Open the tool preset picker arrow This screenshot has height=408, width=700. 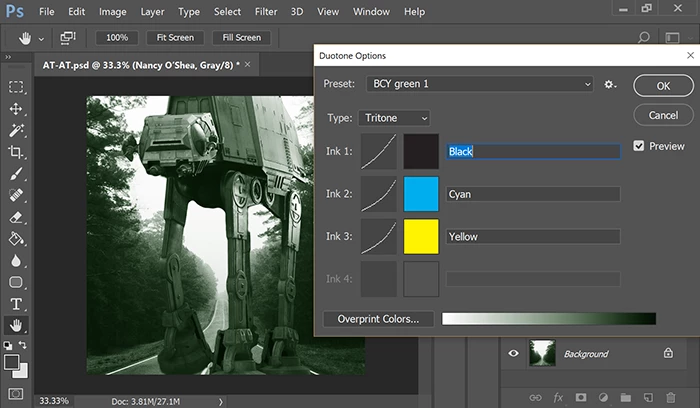[x=41, y=39]
